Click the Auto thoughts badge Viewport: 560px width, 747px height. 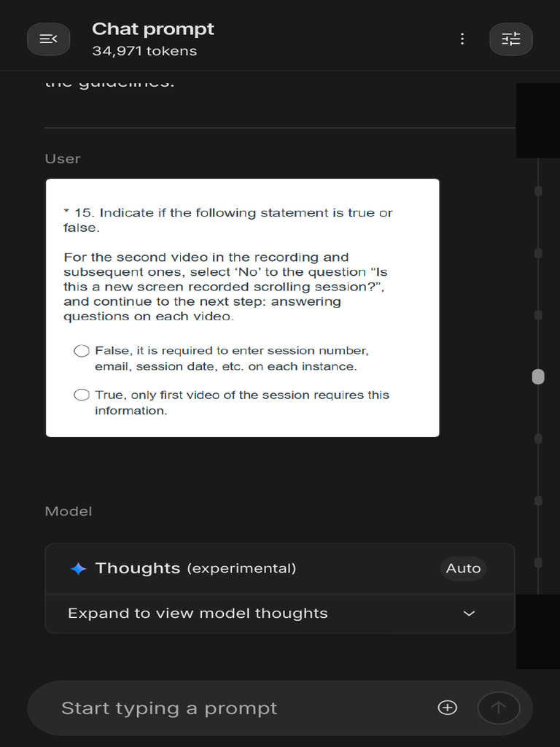463,568
